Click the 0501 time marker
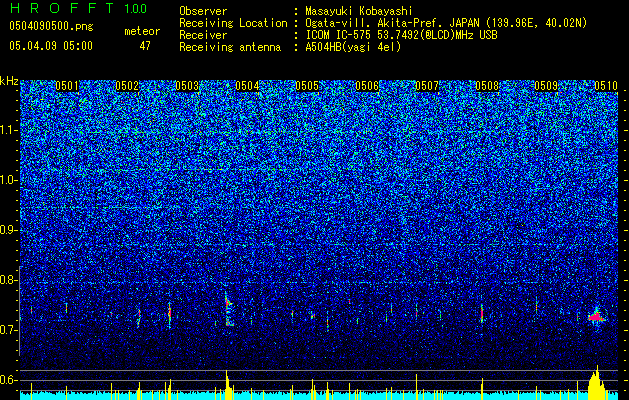The image size is (629, 400). point(67,86)
